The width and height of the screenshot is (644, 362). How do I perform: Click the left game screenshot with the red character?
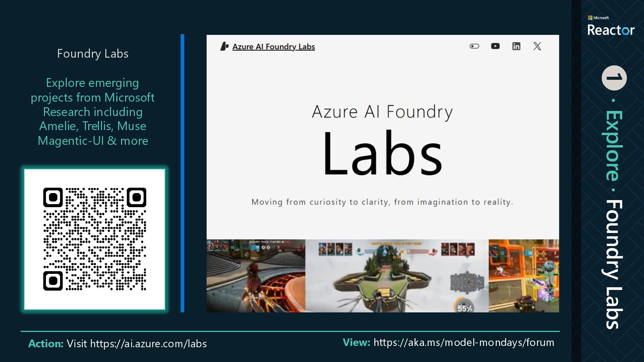[256, 276]
